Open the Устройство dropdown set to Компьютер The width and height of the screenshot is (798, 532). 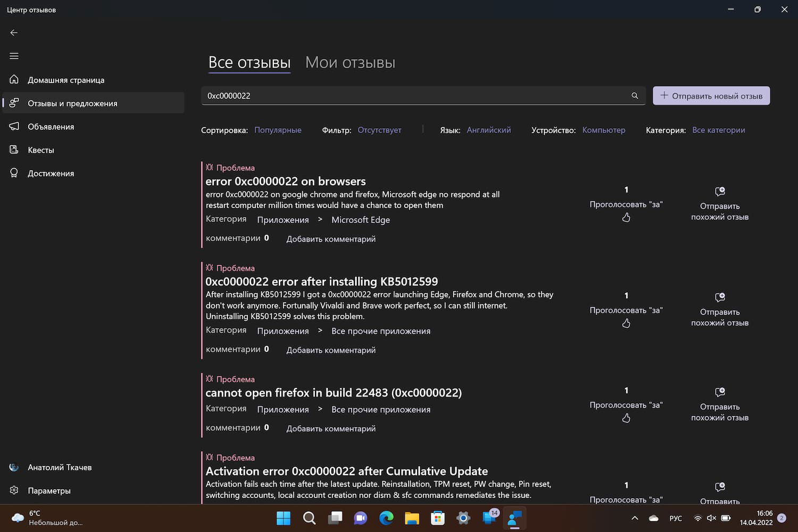click(x=604, y=130)
